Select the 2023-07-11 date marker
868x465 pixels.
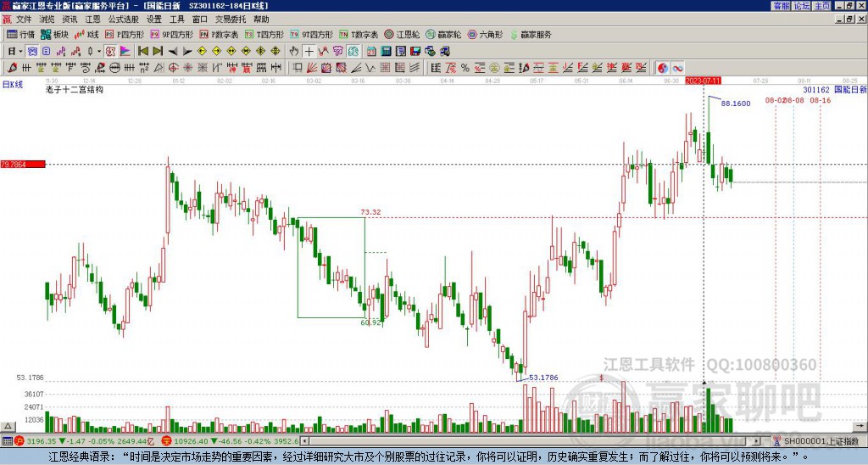pos(703,81)
